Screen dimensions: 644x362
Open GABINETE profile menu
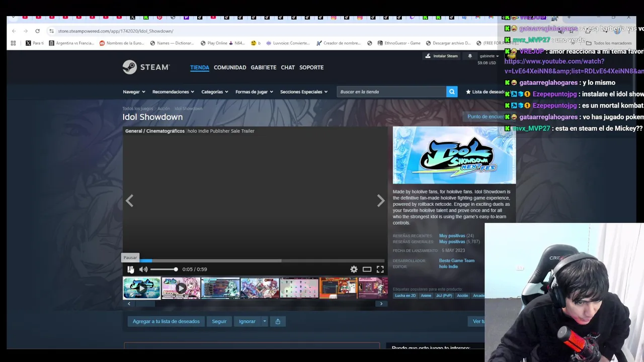click(264, 67)
